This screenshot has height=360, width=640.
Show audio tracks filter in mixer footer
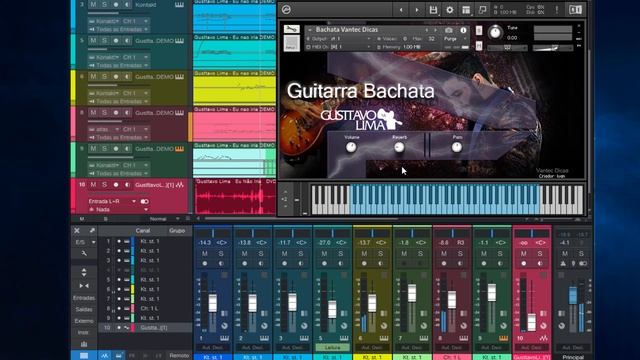(x=105, y=356)
